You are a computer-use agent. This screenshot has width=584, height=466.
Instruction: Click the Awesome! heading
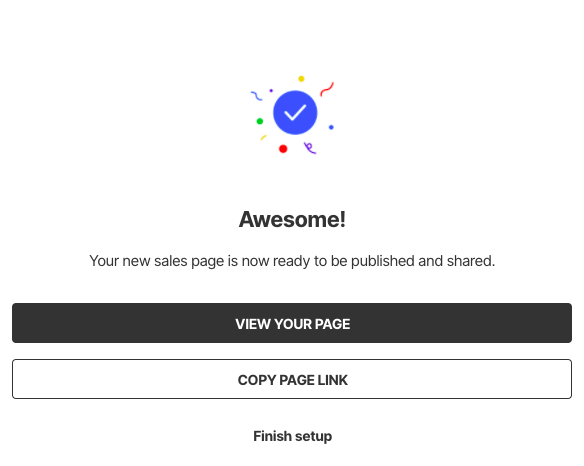pos(292,219)
